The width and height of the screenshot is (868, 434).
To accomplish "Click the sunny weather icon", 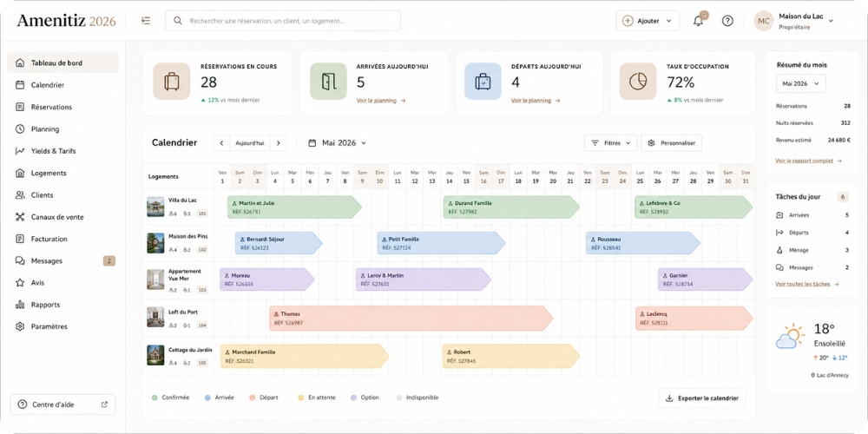I will [x=790, y=335].
